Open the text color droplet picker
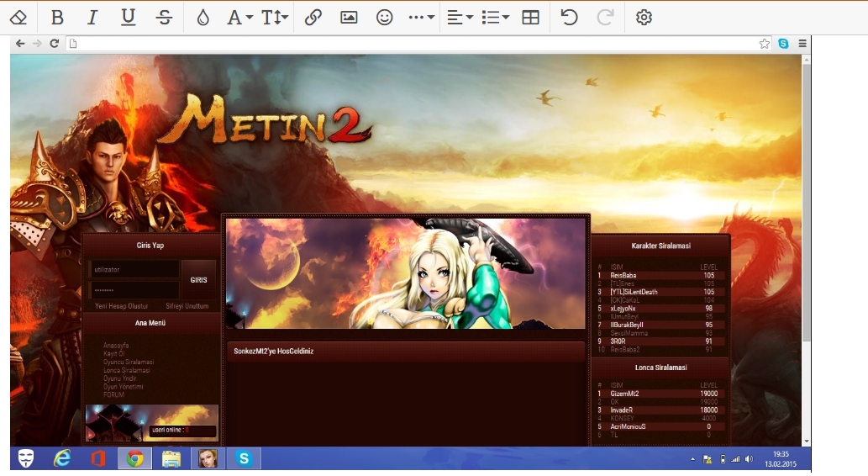868x476 pixels. coord(203,18)
